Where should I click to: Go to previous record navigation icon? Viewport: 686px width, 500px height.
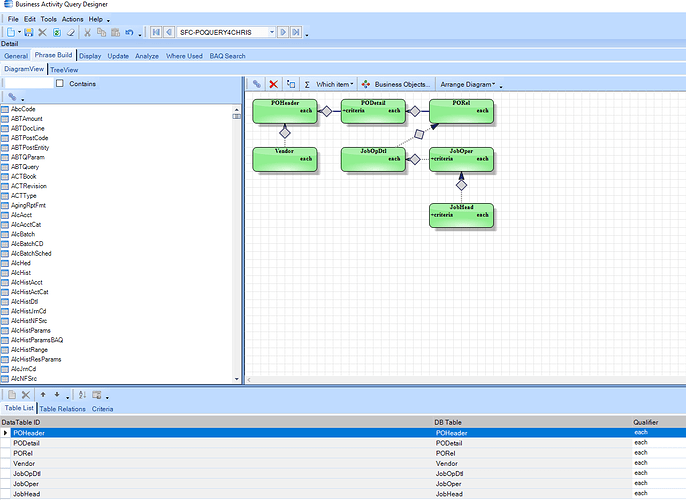click(x=169, y=32)
